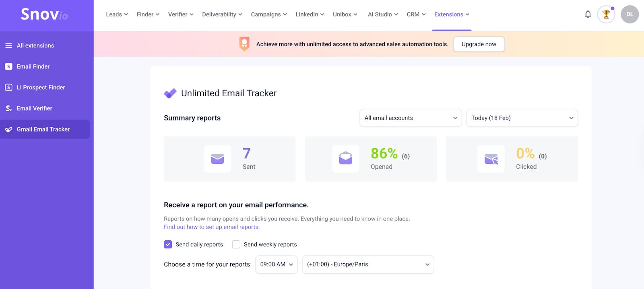Open the All email accounts dropdown
644x289 pixels.
click(x=411, y=118)
